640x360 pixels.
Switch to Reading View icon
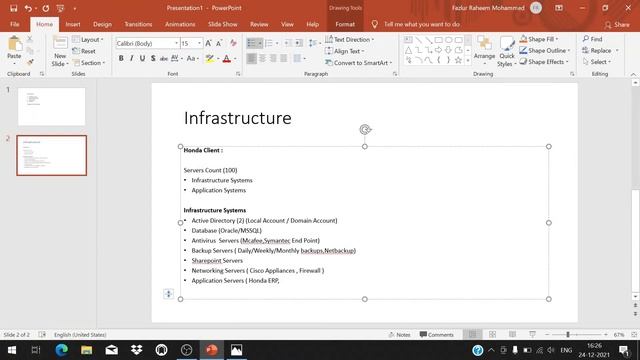512,335
